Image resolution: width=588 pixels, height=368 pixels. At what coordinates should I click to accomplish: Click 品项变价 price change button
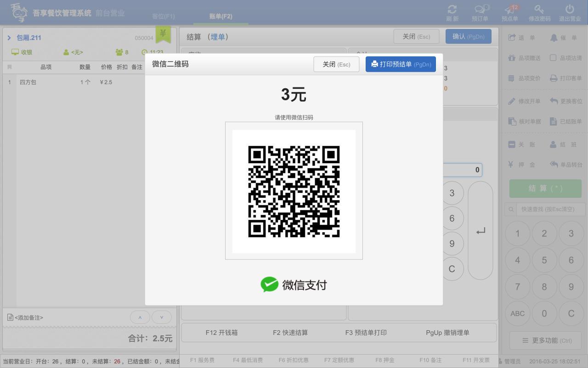(x=524, y=78)
